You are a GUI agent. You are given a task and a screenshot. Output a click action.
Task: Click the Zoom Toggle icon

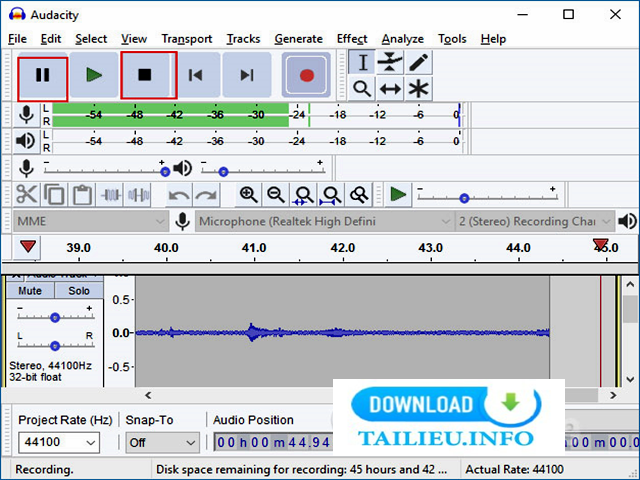click(359, 194)
